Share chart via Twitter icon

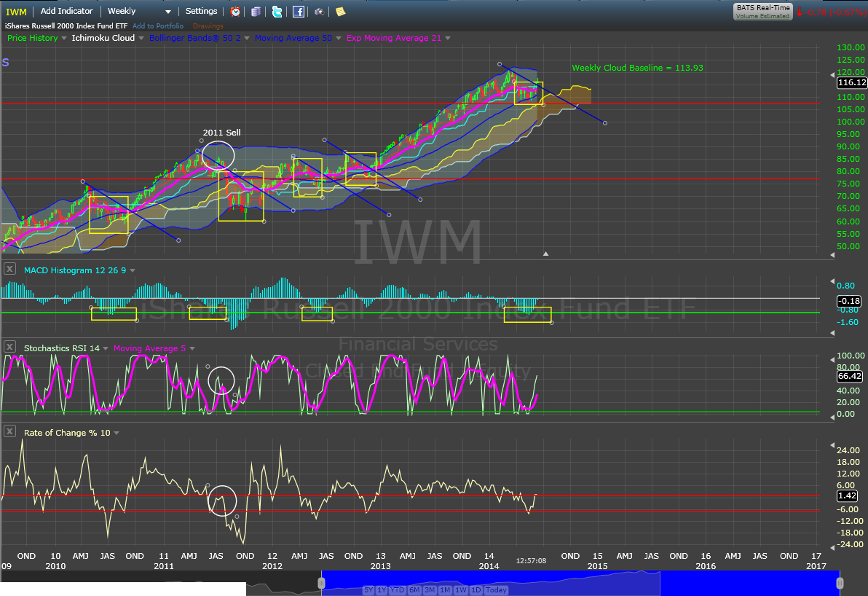tap(277, 12)
